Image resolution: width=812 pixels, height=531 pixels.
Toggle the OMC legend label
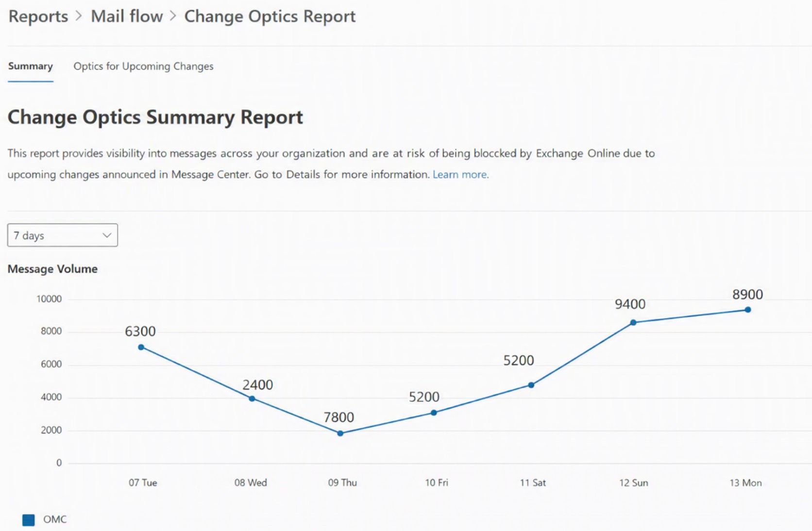(x=55, y=519)
